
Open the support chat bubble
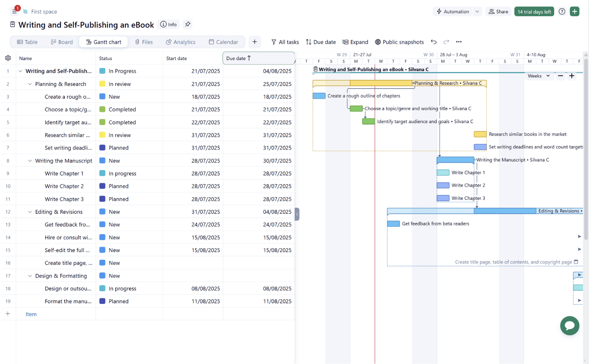[569, 326]
